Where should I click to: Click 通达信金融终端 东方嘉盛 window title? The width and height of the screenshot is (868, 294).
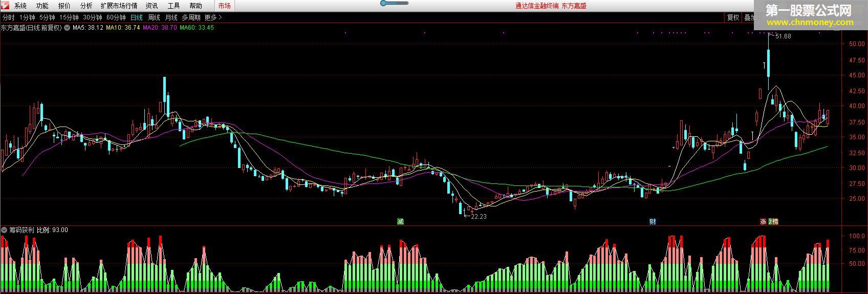[x=551, y=6]
